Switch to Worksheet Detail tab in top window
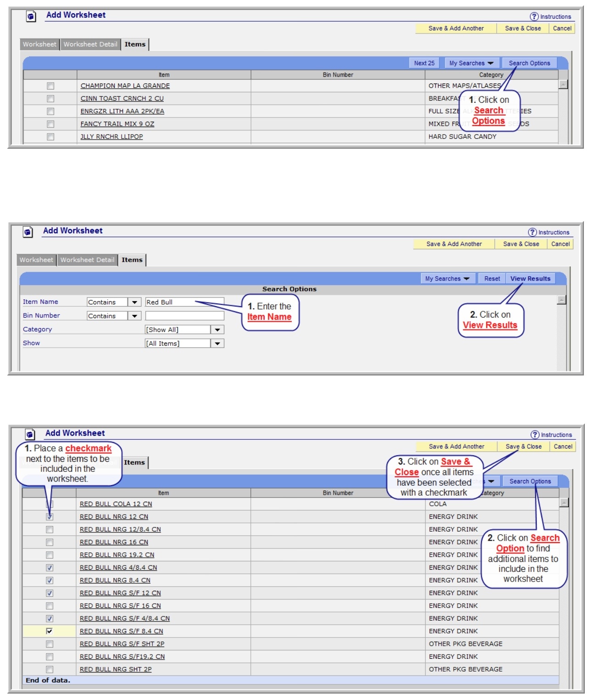Viewport: 594px width, 700px height. click(x=90, y=45)
